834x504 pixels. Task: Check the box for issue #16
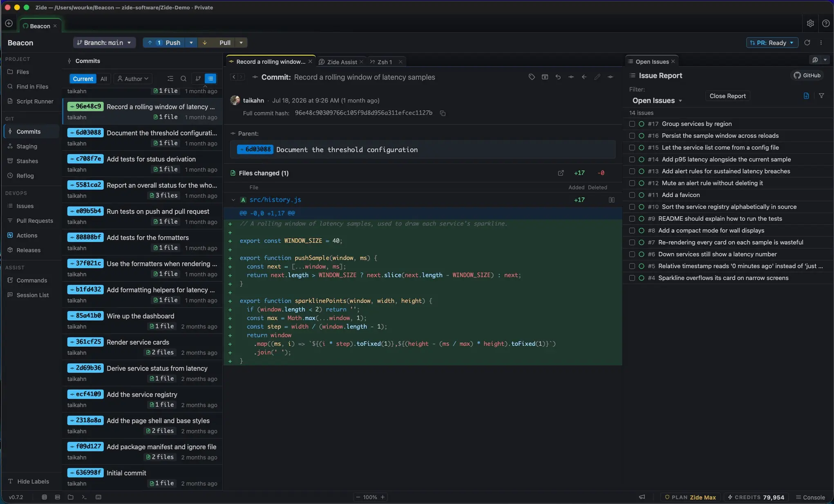pyautogui.click(x=632, y=136)
